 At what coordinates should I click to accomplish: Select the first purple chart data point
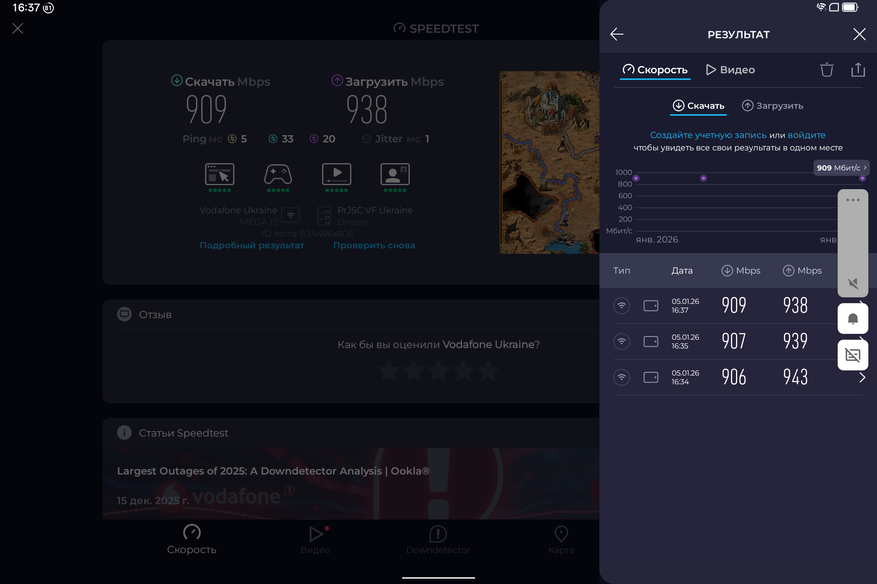point(636,178)
